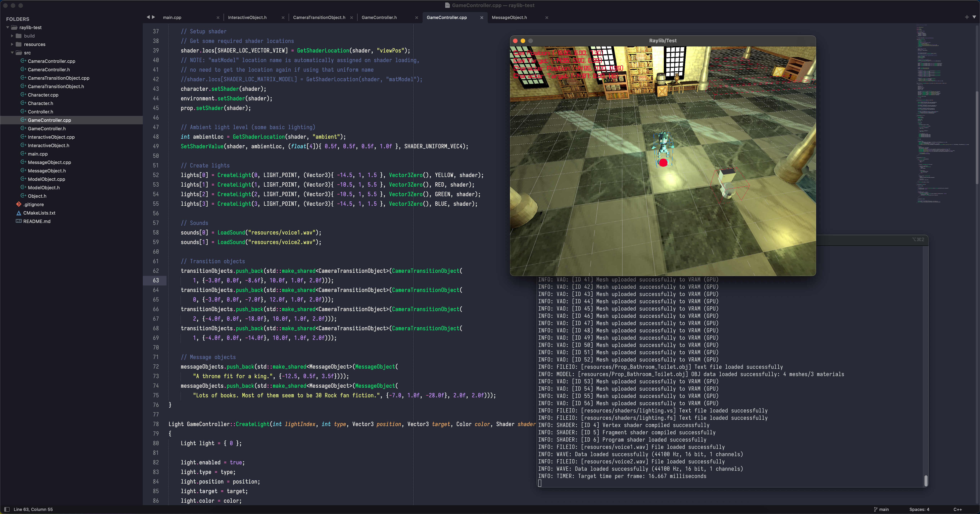This screenshot has height=514, width=980.
Task: Switch to InteractiveObject.h tab
Action: (x=247, y=17)
